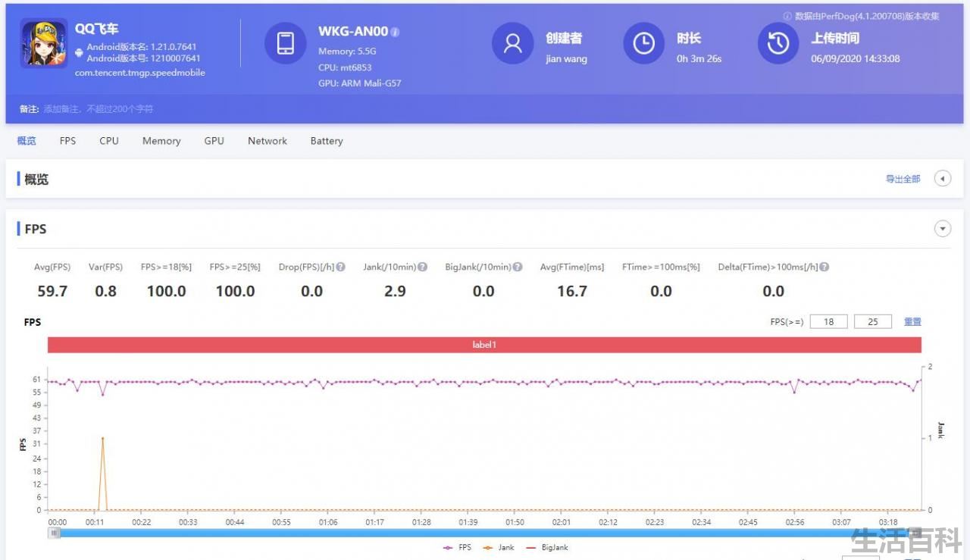Toggle the Jank series in the chart legend

(497, 547)
